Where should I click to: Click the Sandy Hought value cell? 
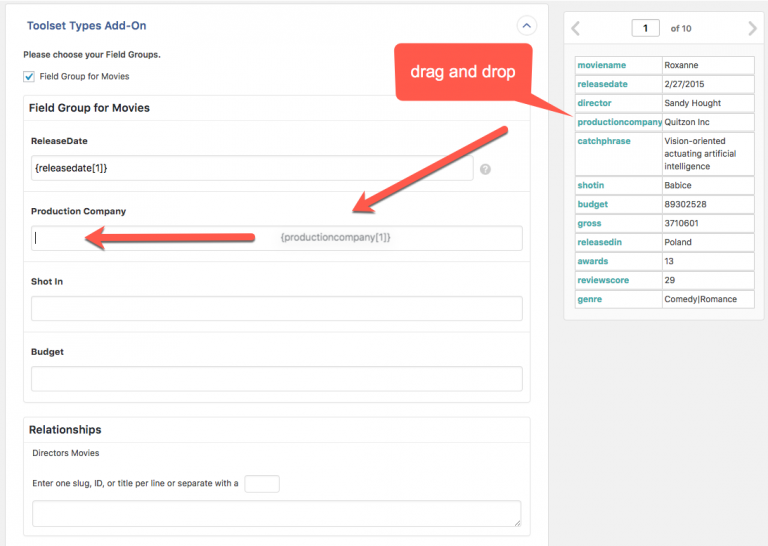[708, 103]
